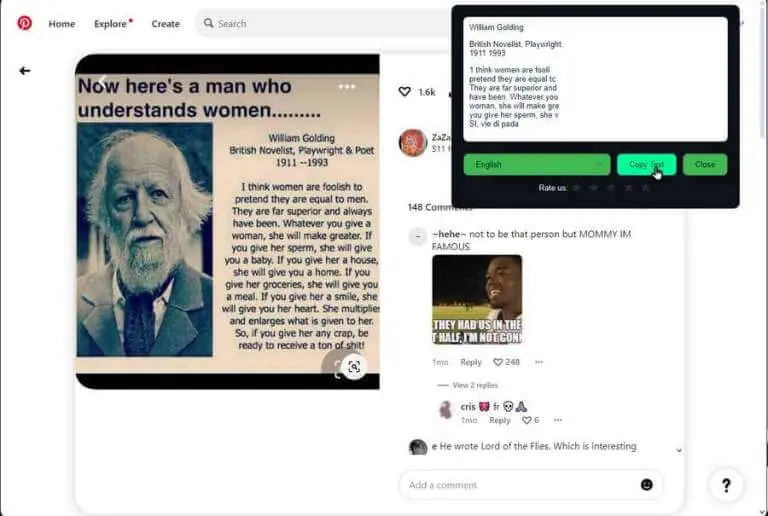
Task: Click the Copy Text button
Action: pyautogui.click(x=647, y=164)
